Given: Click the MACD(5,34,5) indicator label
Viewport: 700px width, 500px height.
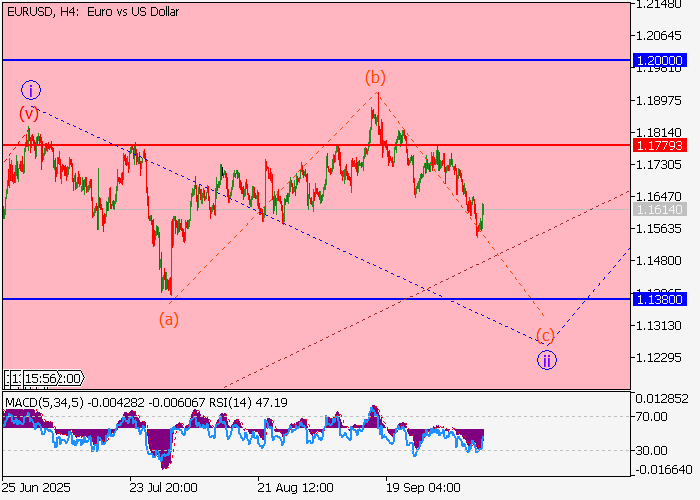Looking at the screenshot, I should 43,403.
